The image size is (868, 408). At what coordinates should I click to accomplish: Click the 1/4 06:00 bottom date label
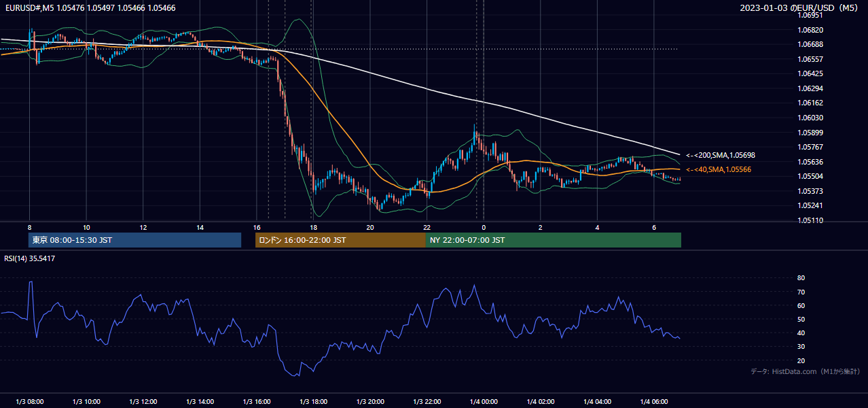click(654, 402)
